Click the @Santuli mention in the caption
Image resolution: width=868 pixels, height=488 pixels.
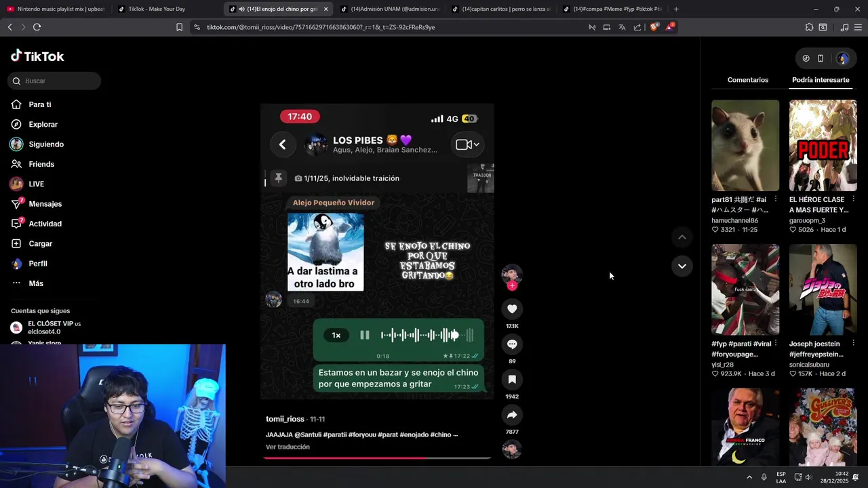point(307,434)
